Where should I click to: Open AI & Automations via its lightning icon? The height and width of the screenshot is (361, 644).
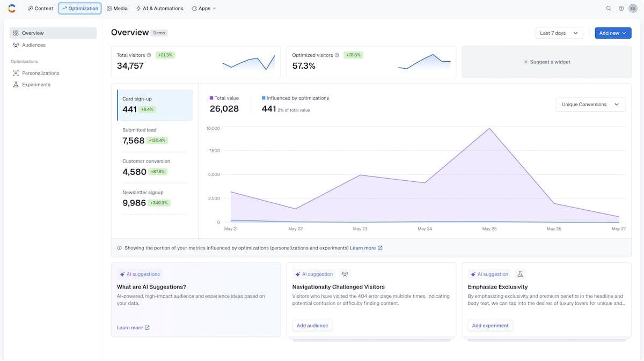point(138,8)
